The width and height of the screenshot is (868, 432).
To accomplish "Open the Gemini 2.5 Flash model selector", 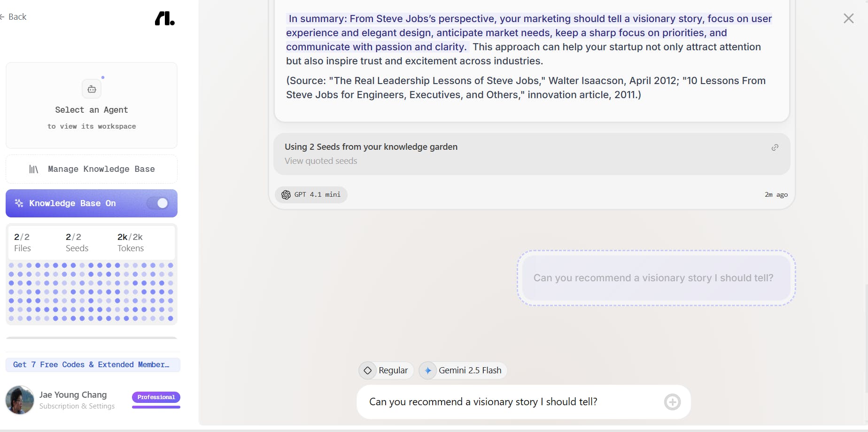I will pyautogui.click(x=463, y=370).
